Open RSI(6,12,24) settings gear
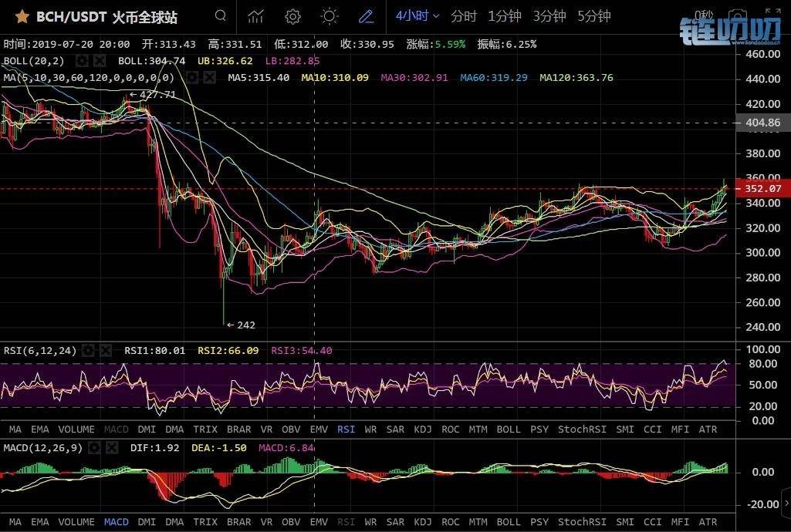This screenshot has width=791, height=532. (x=88, y=350)
